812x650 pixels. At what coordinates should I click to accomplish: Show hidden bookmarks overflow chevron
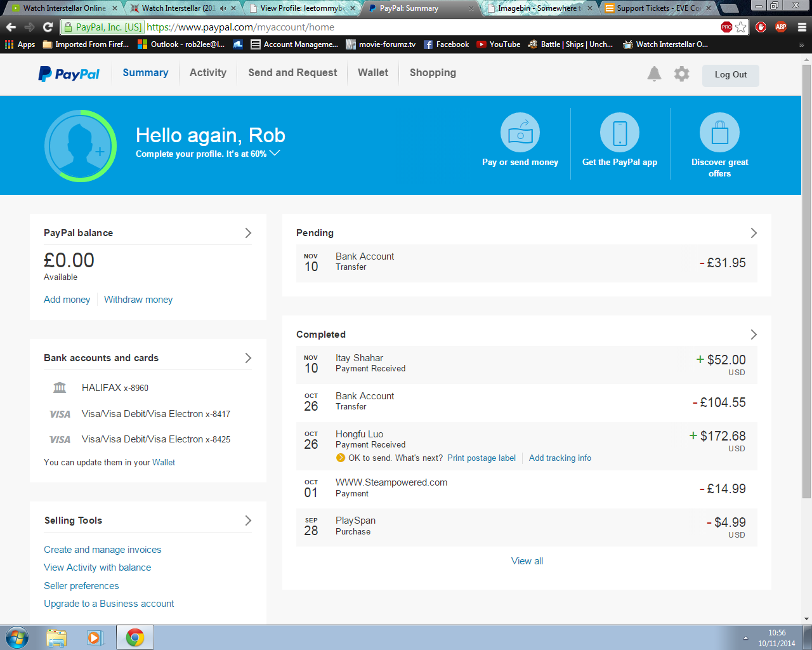[801, 44]
